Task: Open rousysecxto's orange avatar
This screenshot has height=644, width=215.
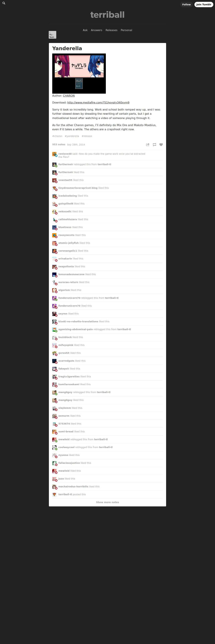Action: 54,235
